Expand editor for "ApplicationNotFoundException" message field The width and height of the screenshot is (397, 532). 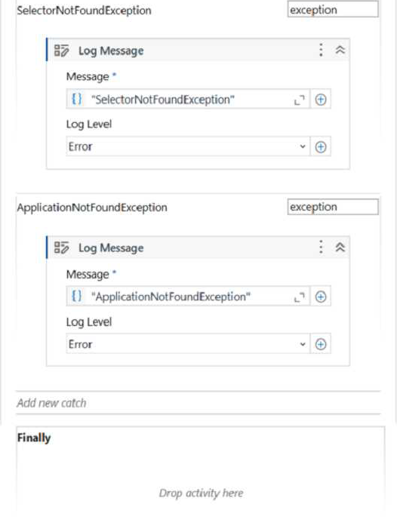tap(300, 297)
